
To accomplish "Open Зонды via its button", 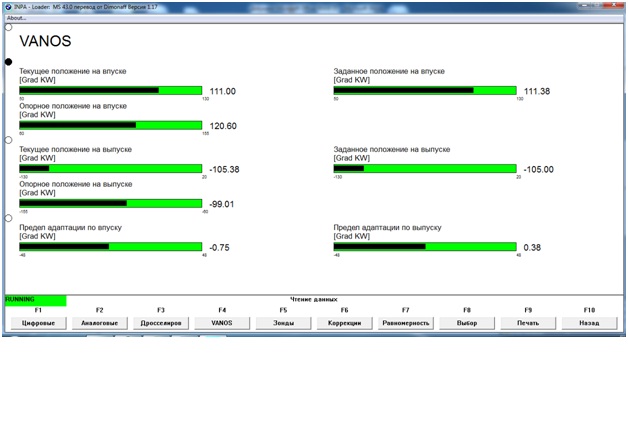I will tap(284, 323).
